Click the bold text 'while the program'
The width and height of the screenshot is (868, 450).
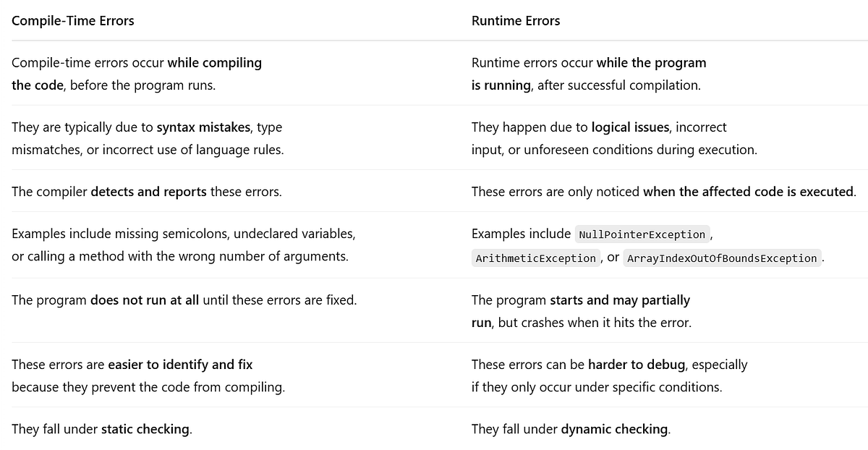click(x=651, y=63)
